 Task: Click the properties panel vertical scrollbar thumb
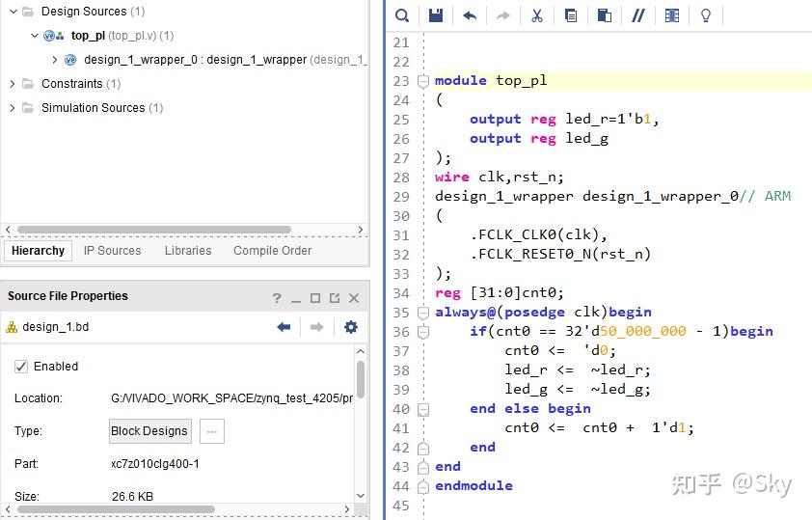pyautogui.click(x=361, y=379)
